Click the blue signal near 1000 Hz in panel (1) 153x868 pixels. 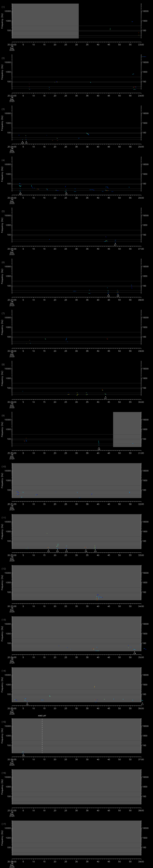(x=132, y=22)
